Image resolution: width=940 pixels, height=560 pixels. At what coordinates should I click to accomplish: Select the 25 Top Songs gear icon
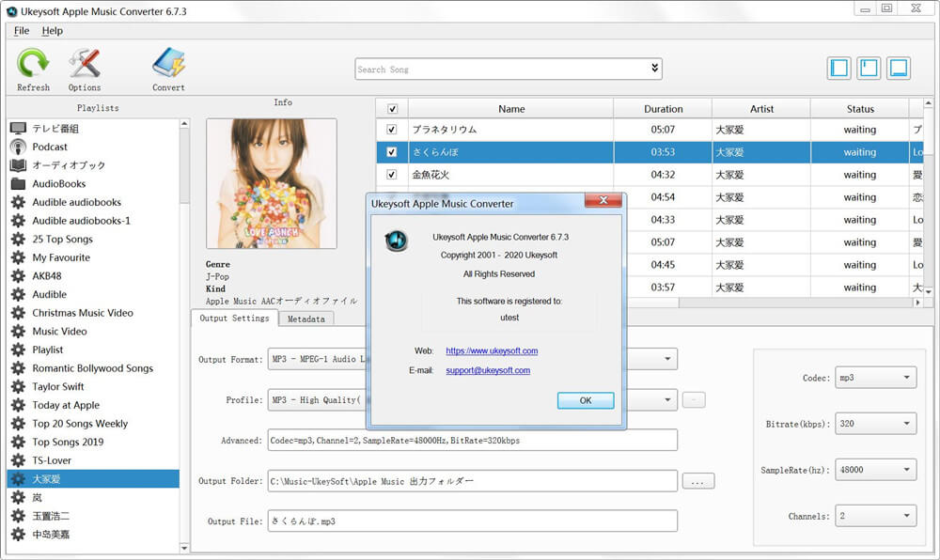19,239
